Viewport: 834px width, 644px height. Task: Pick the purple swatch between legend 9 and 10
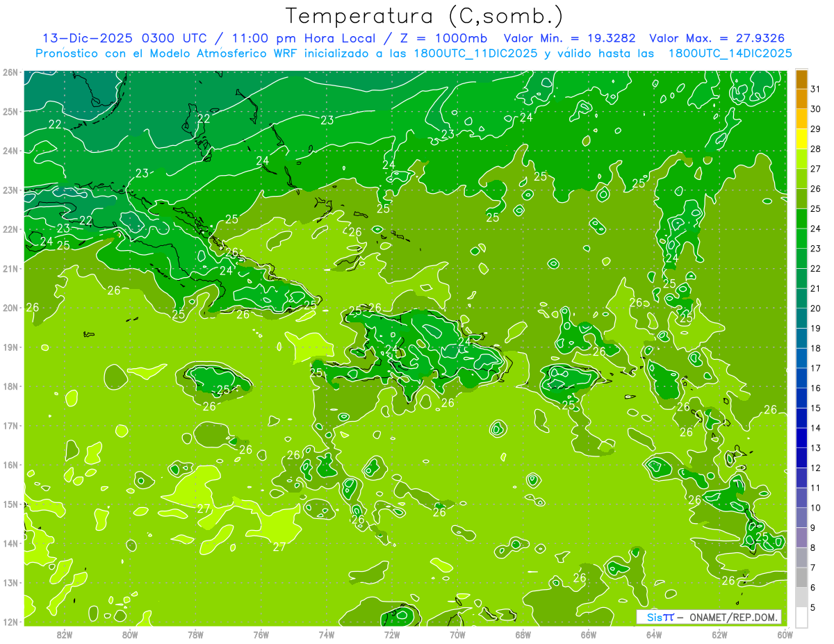pyautogui.click(x=801, y=518)
